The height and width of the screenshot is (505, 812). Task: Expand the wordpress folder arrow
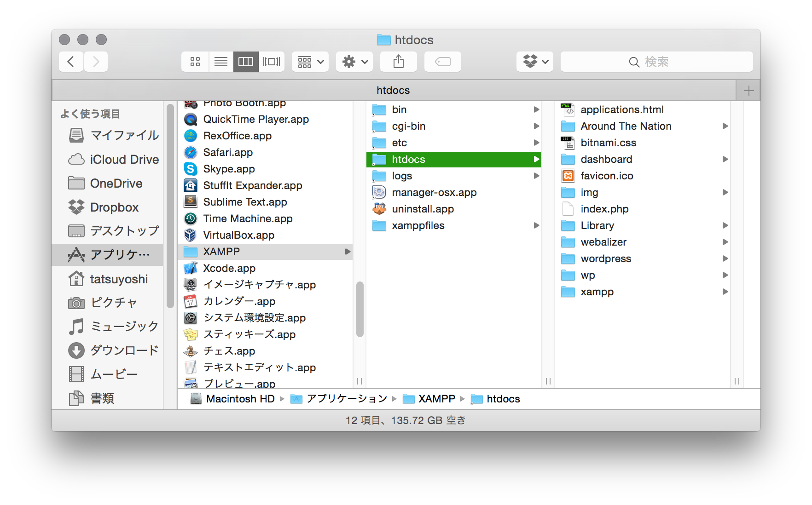[x=725, y=258]
